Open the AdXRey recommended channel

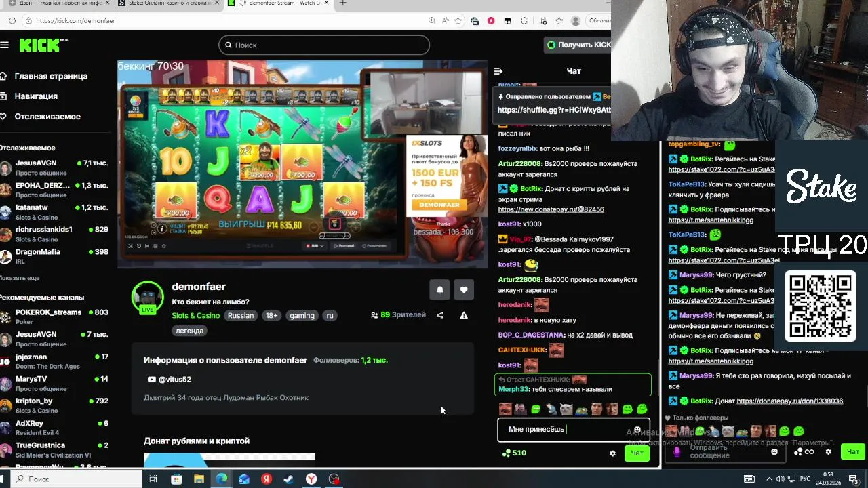[x=54, y=428]
